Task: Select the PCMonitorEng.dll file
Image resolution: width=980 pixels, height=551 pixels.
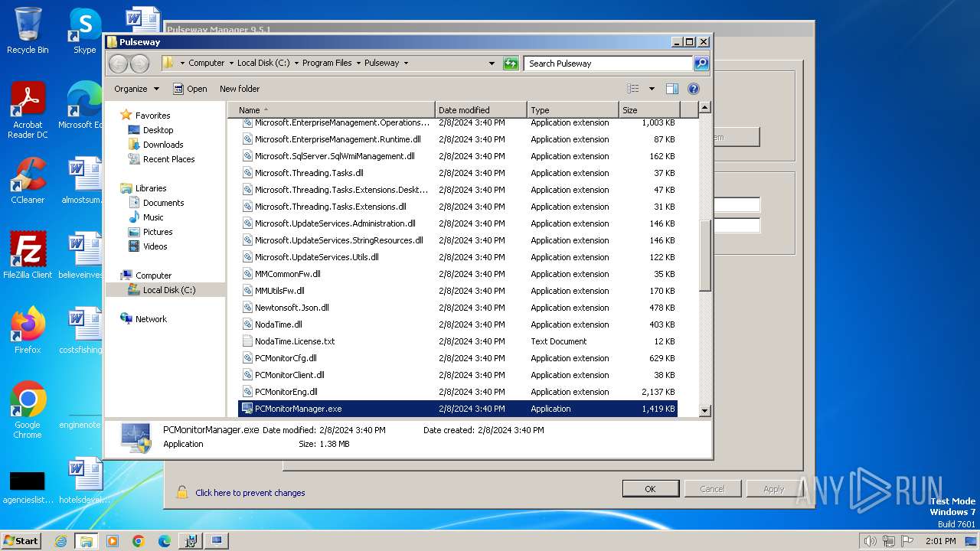Action: [458, 392]
